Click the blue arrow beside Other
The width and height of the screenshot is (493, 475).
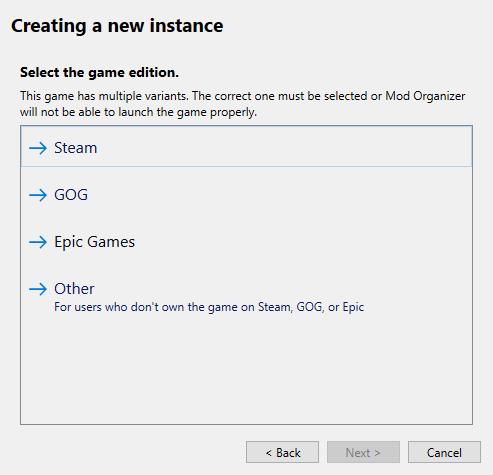(x=38, y=289)
